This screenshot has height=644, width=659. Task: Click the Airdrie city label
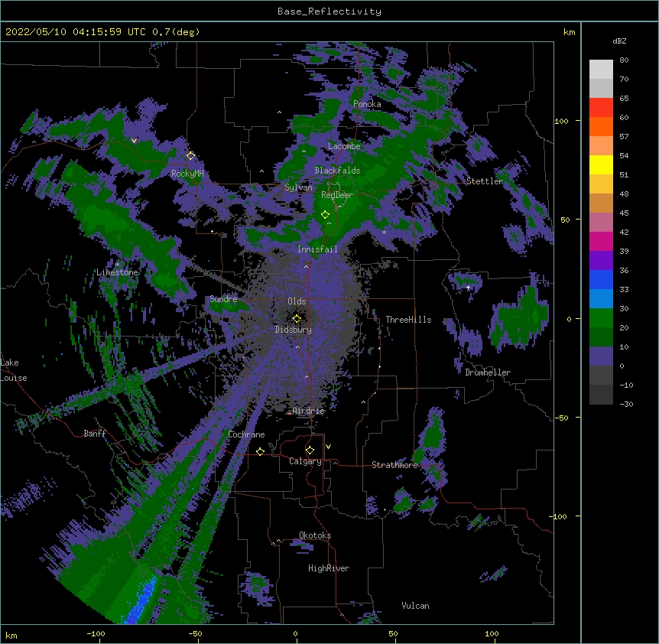pos(308,411)
